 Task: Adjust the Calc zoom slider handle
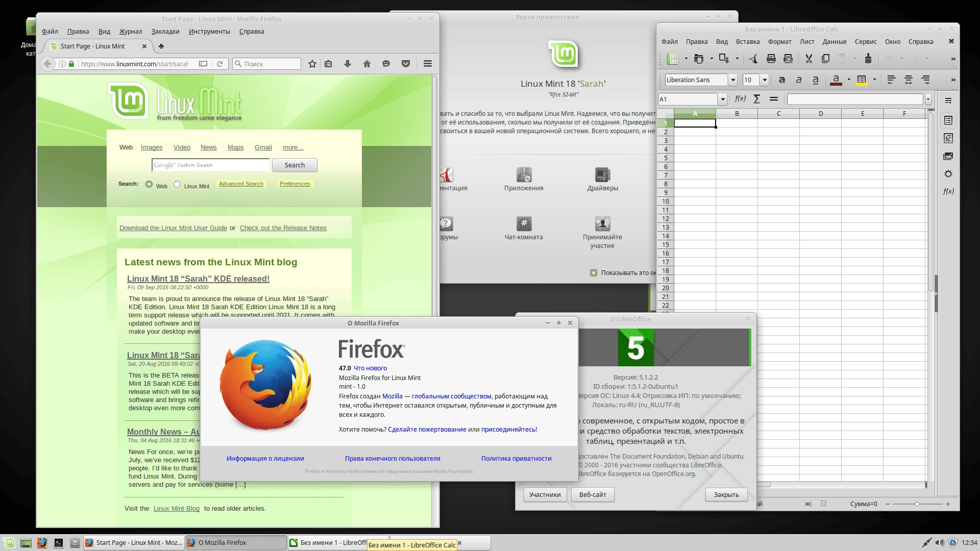click(917, 504)
